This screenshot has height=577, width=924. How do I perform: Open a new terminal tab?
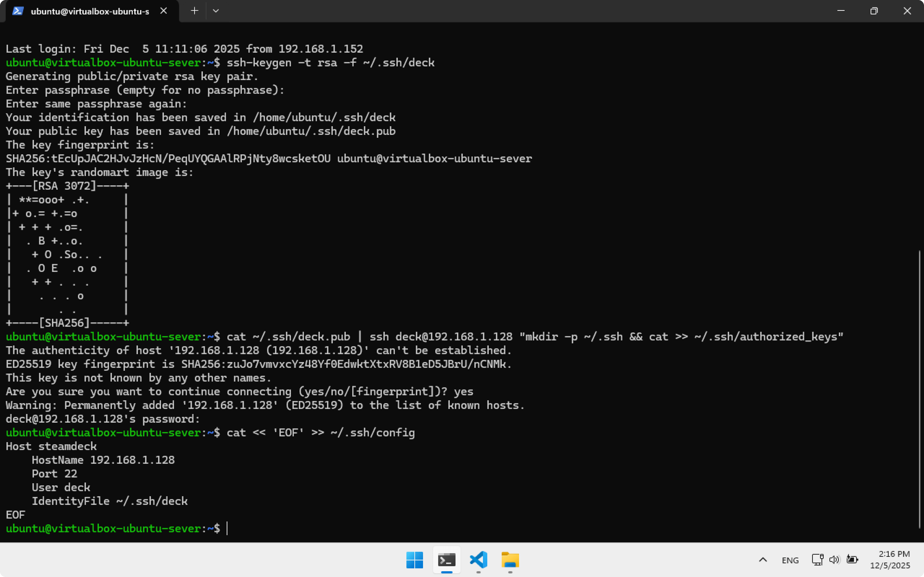194,11
